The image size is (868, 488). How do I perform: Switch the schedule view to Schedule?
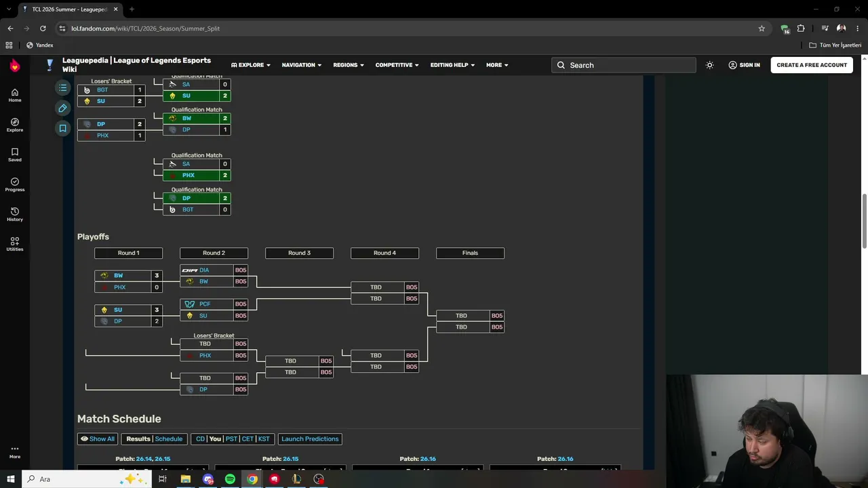(x=169, y=439)
